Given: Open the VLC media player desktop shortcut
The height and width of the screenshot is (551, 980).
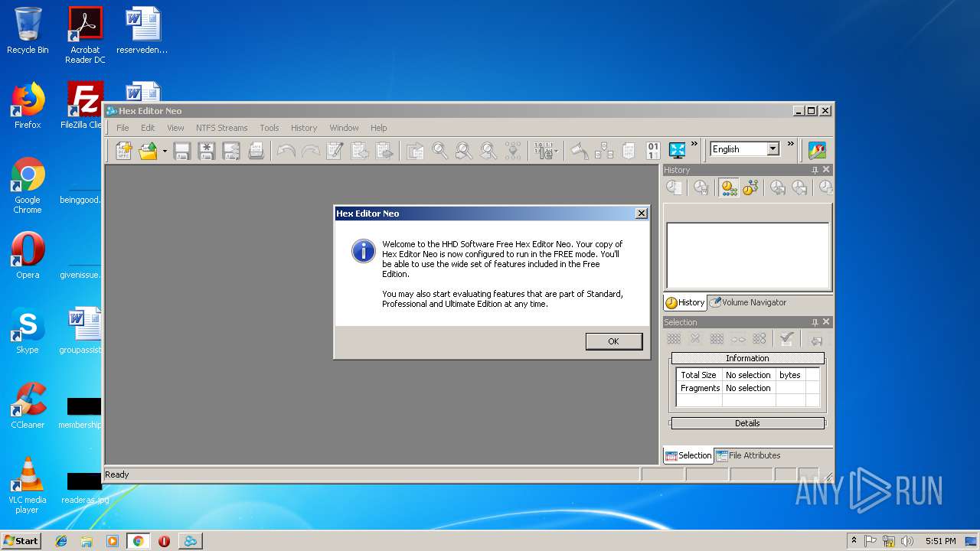Looking at the screenshot, I should (x=28, y=485).
